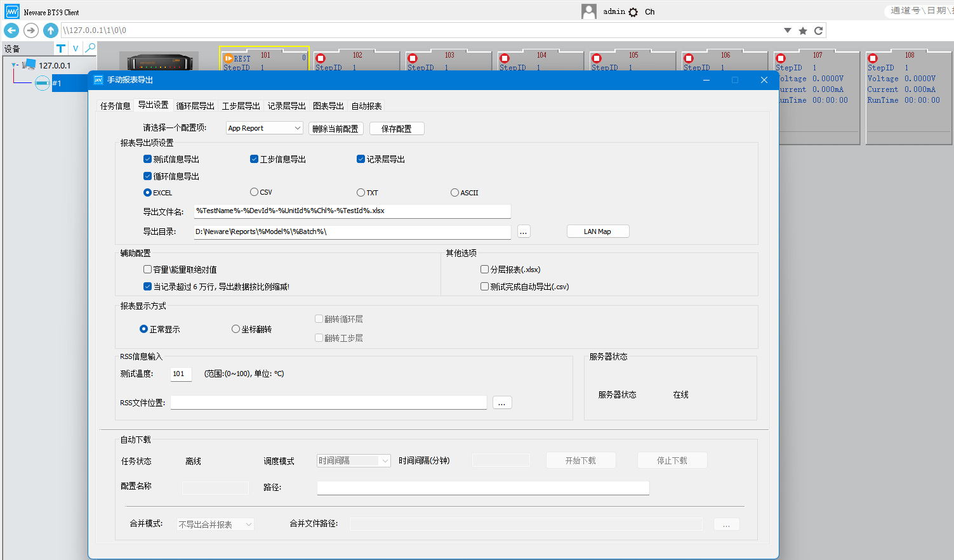Viewport: 954px width, 560px height.
Task: Click the device thumbnail image
Action: [x=159, y=62]
